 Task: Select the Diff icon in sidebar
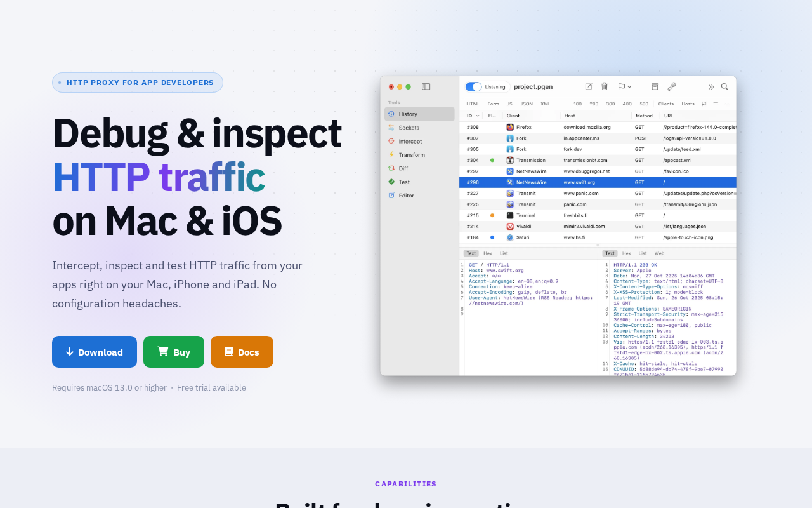391,168
